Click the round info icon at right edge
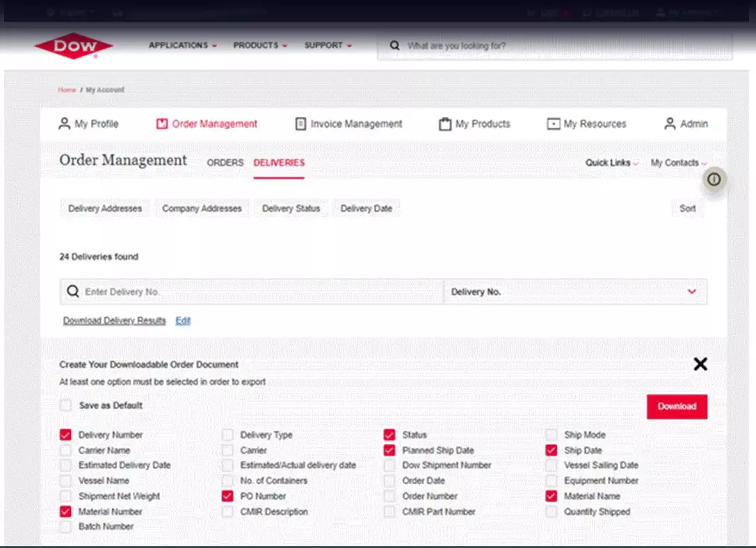 coord(714,179)
